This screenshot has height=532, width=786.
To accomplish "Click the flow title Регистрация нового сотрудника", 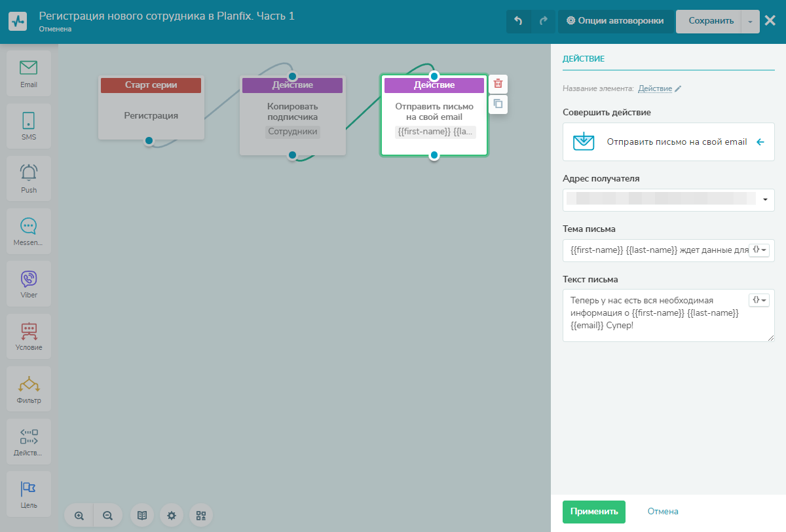I will (x=167, y=16).
